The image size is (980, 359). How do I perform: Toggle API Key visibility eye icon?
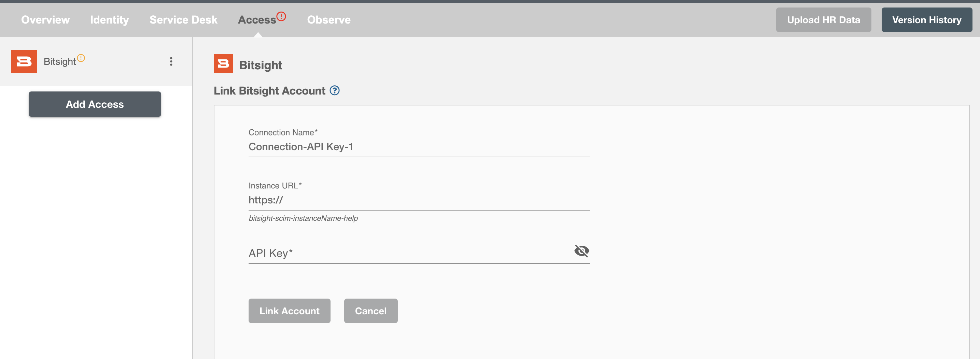582,251
